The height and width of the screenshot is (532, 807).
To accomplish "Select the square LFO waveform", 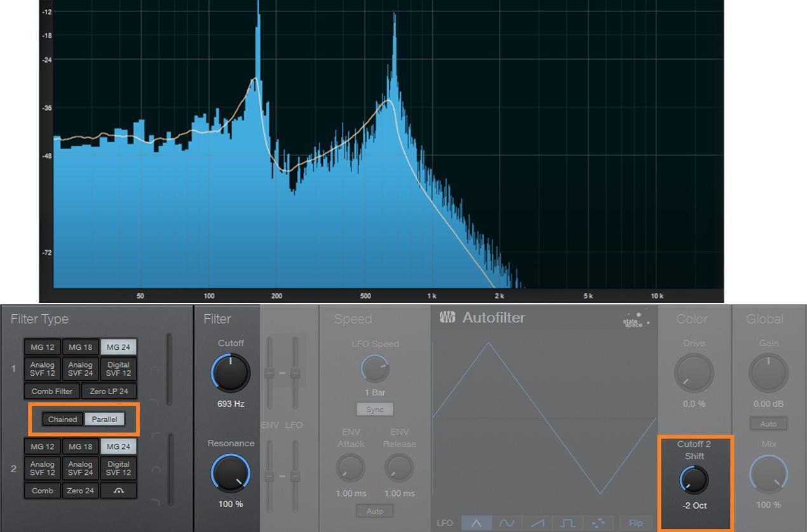I will pyautogui.click(x=569, y=522).
